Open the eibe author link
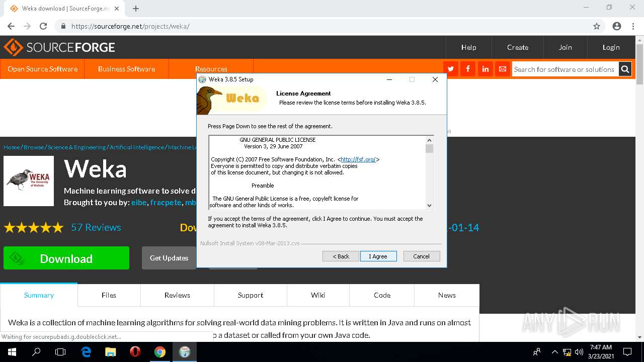The height and width of the screenshot is (362, 644). (139, 203)
